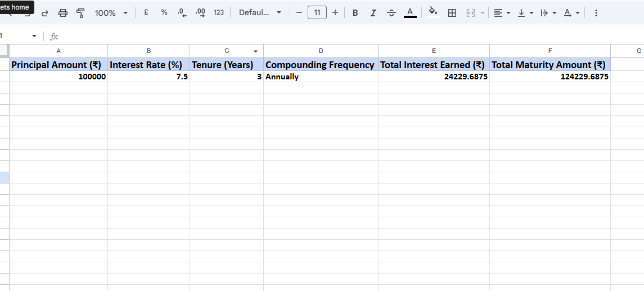The height and width of the screenshot is (291, 644).
Task: Select column E header
Action: coord(434,51)
